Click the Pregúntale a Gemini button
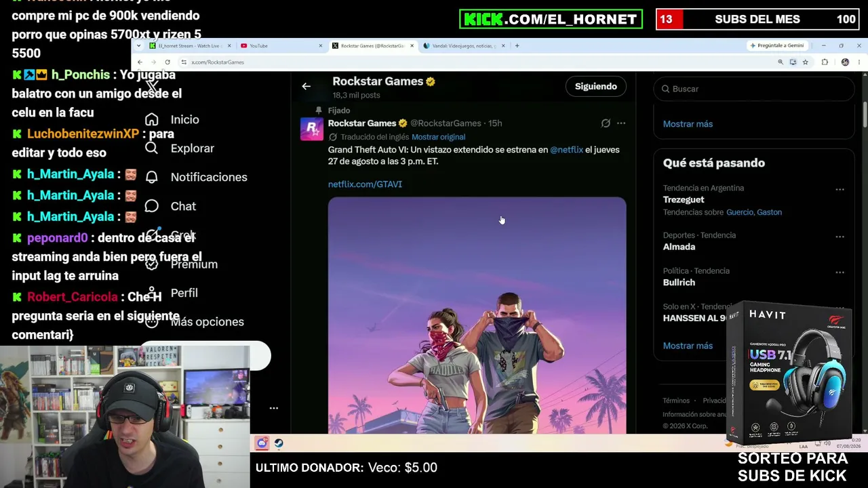868x488 pixels. (777, 45)
